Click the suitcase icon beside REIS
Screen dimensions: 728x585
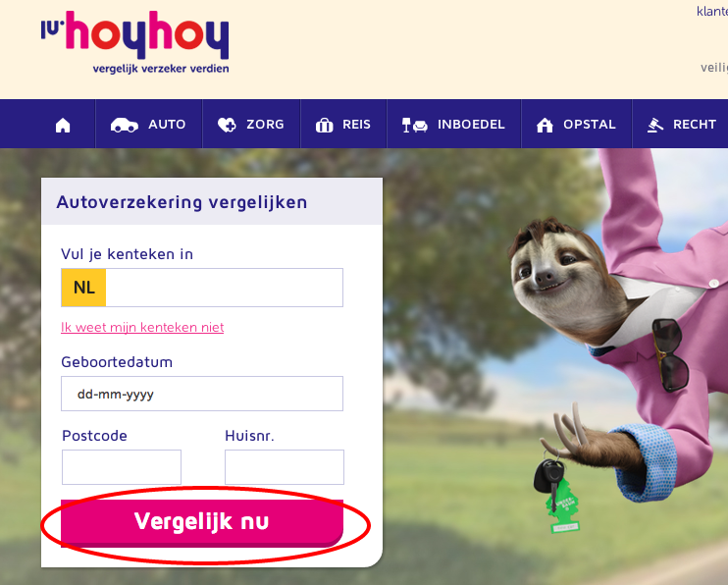tap(324, 125)
